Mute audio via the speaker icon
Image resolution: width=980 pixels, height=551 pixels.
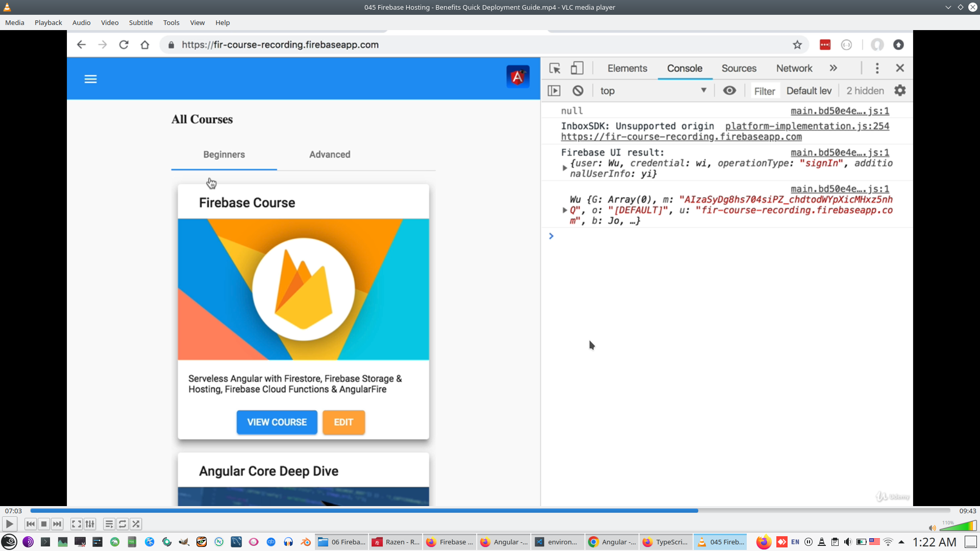932,528
